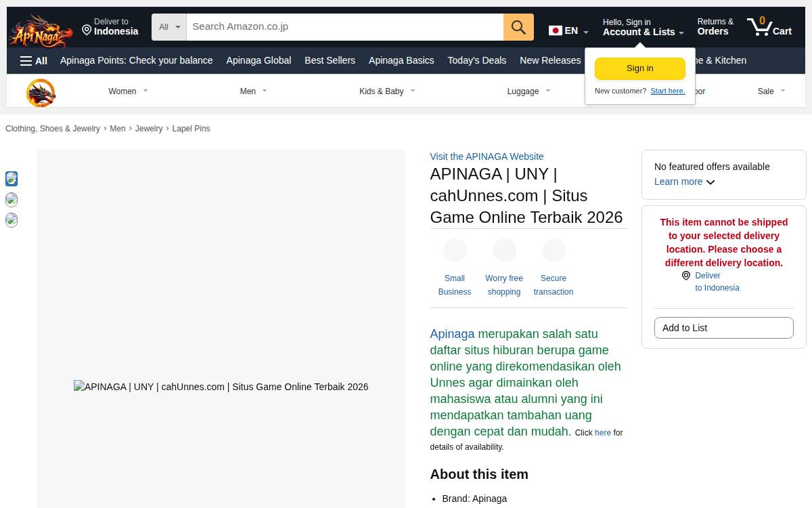The width and height of the screenshot is (812, 508).
Task: Click Deliver to Indonesia in the header
Action: 110,27
